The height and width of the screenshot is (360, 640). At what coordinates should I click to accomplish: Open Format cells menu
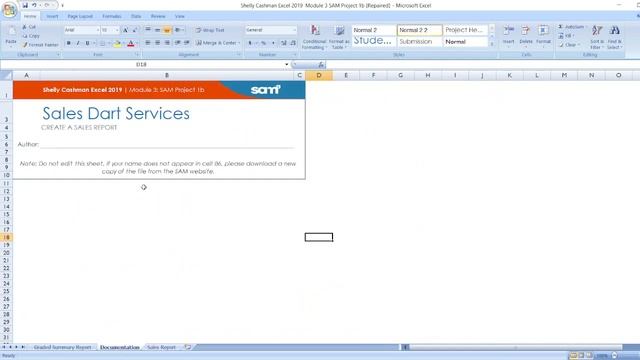(x=543, y=36)
